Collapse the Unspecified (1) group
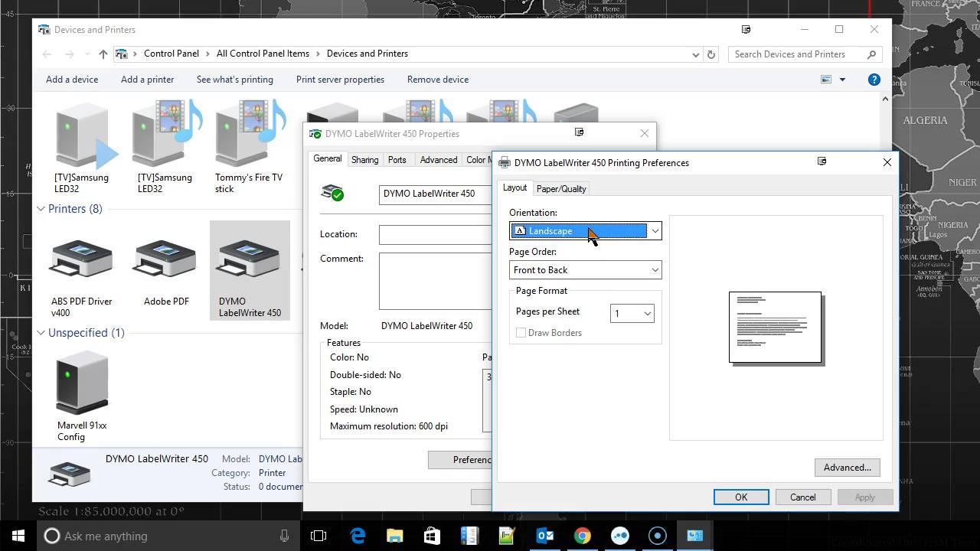Image resolution: width=980 pixels, height=551 pixels. tap(41, 333)
